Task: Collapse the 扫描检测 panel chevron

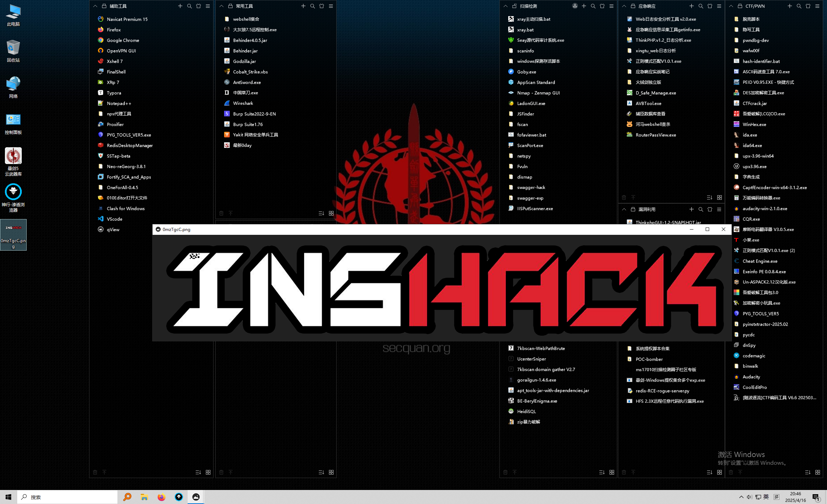Action: click(x=505, y=6)
